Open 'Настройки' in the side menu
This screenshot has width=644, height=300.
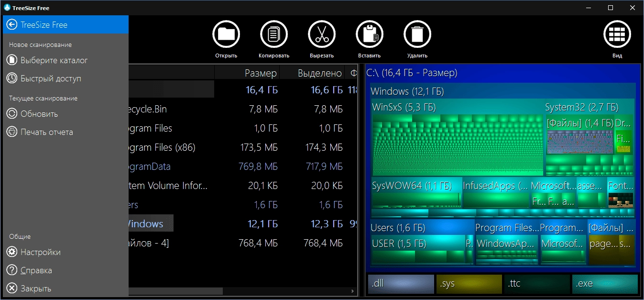tap(65, 252)
